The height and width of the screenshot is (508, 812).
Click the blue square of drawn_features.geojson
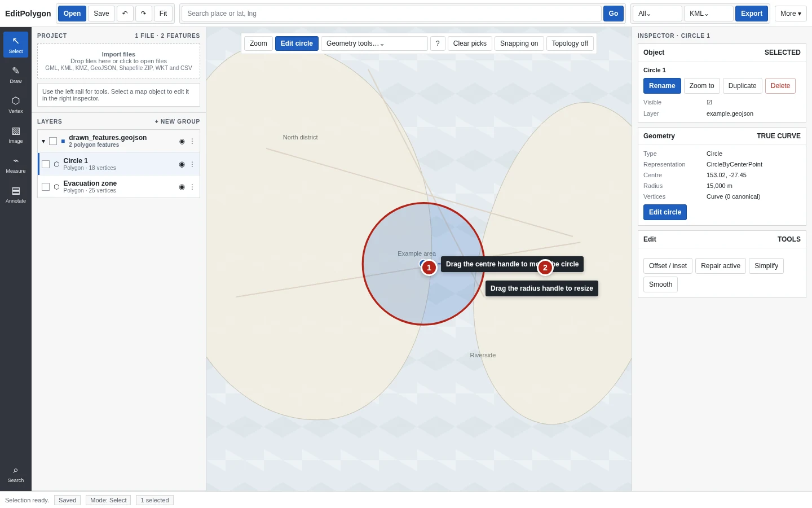(63, 141)
